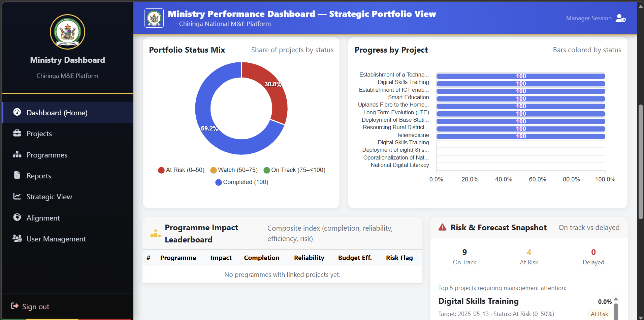The image size is (644, 320).
Task: Select the Reports document icon
Action: coord(17,176)
